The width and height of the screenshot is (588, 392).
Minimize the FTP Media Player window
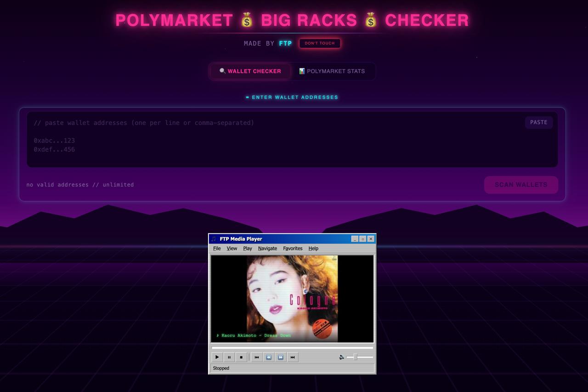tap(355, 239)
